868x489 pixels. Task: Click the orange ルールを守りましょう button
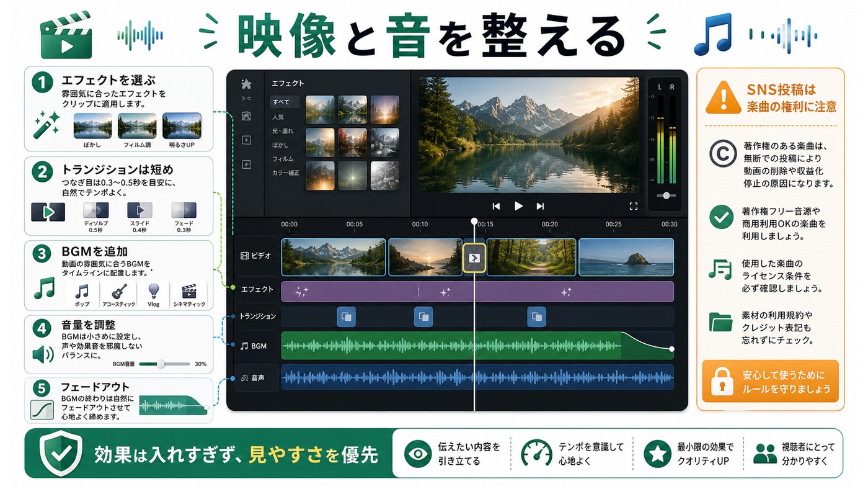point(770,381)
